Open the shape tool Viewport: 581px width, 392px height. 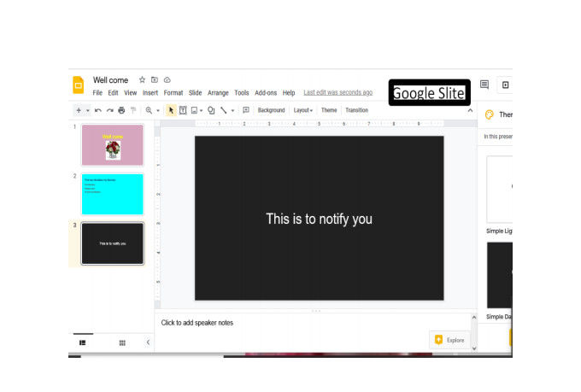coord(211,110)
